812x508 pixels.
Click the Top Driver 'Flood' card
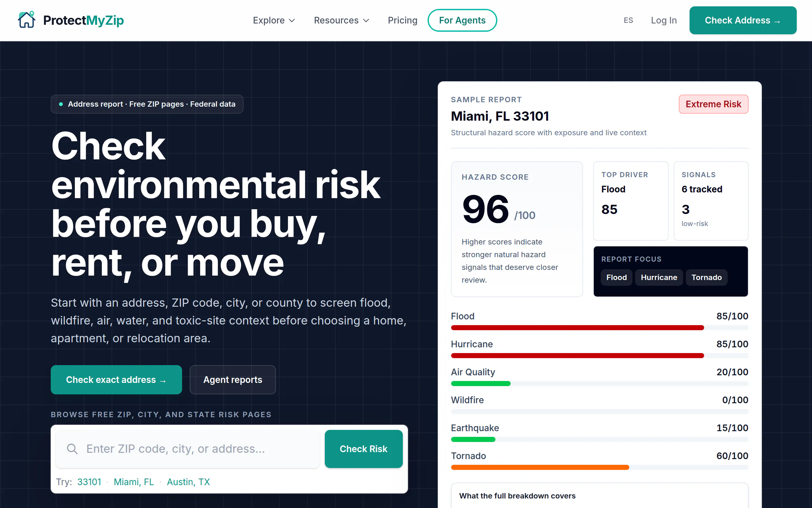631,201
